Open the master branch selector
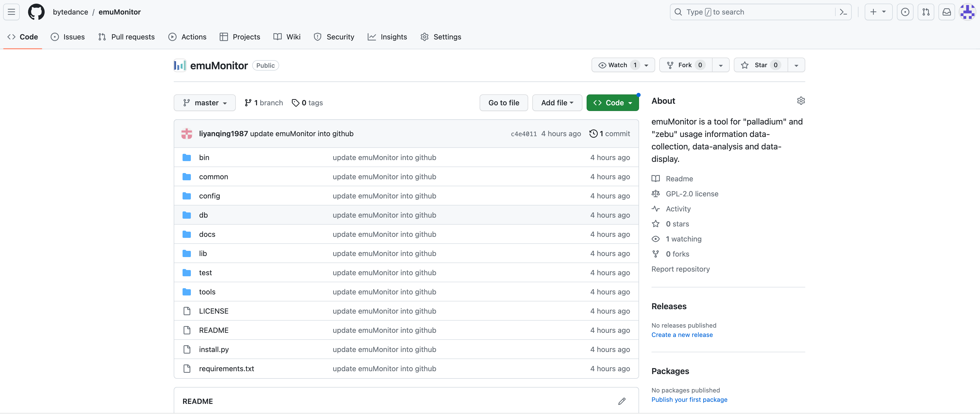Screen dimensions: 980x414 click(x=205, y=103)
